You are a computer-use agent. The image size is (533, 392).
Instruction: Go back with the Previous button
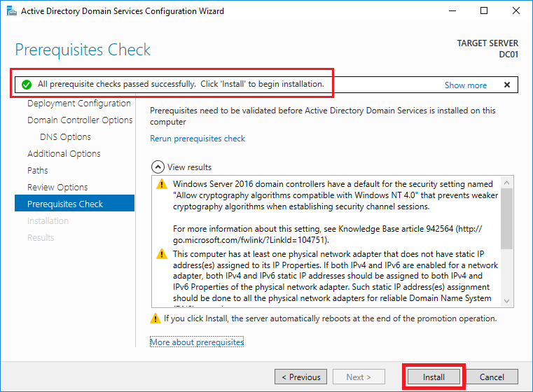(301, 377)
